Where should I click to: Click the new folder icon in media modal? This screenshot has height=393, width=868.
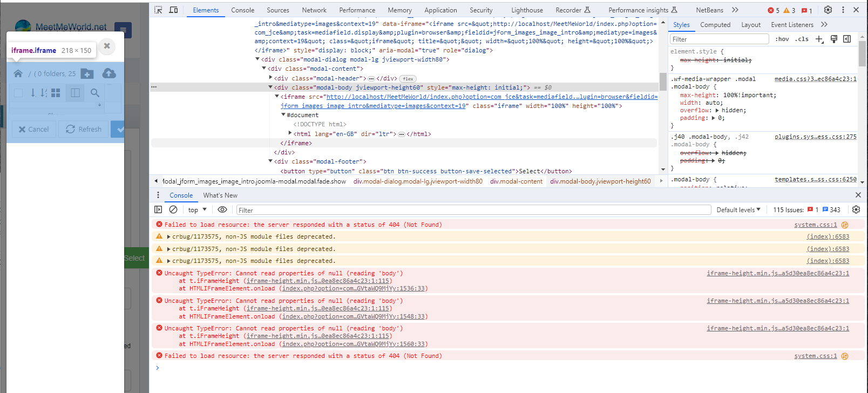[87, 73]
